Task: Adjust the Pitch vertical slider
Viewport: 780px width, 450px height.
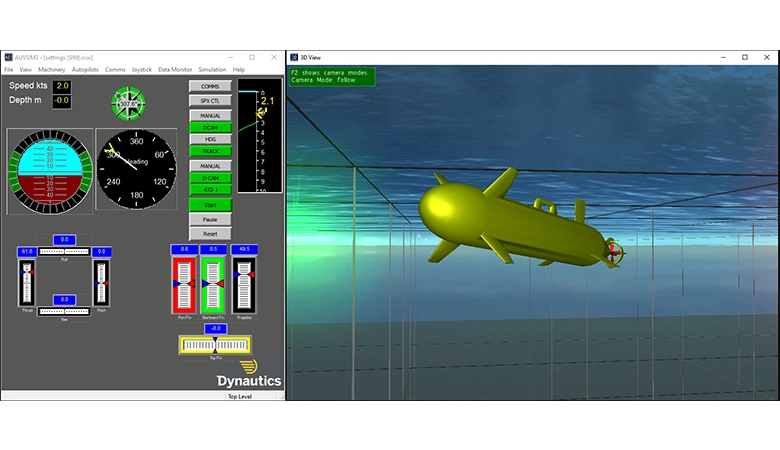Action: click(101, 282)
